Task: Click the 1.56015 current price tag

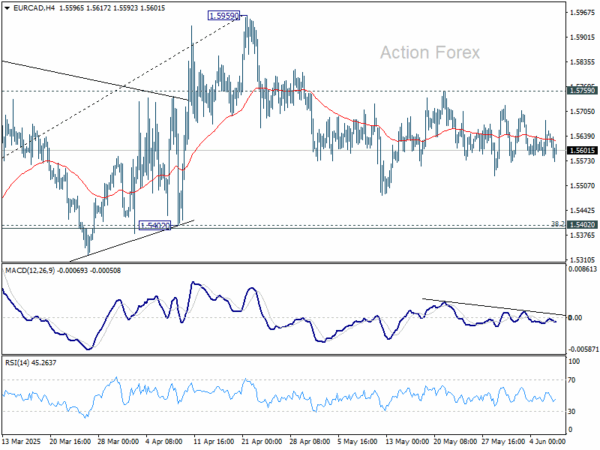Action: [582, 150]
